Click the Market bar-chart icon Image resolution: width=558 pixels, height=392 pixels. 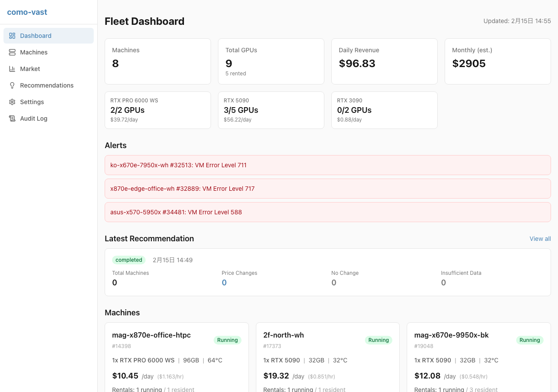[x=12, y=69]
